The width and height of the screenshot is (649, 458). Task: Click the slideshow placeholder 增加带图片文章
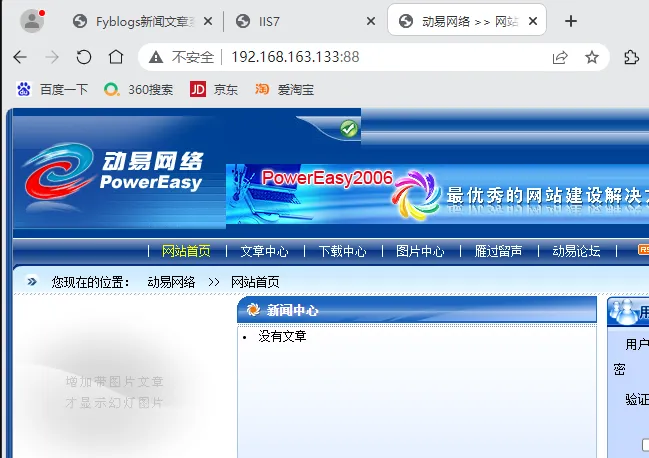pyautogui.click(x=115, y=381)
